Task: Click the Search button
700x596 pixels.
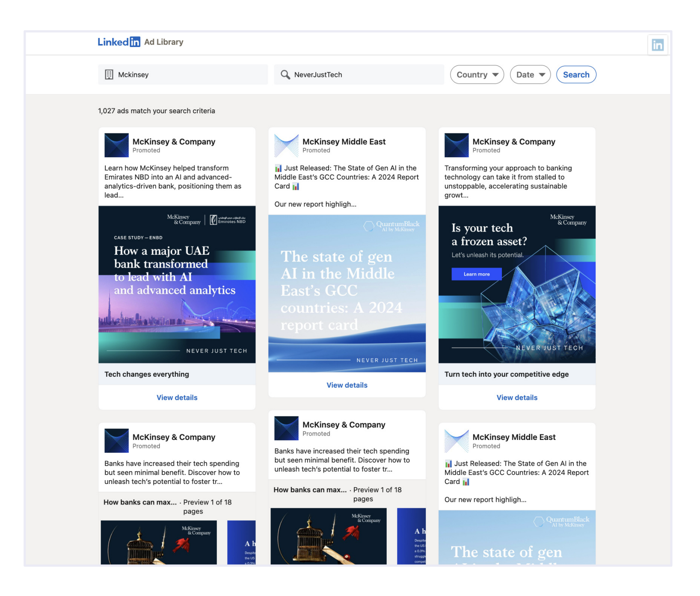Action: pyautogui.click(x=576, y=74)
